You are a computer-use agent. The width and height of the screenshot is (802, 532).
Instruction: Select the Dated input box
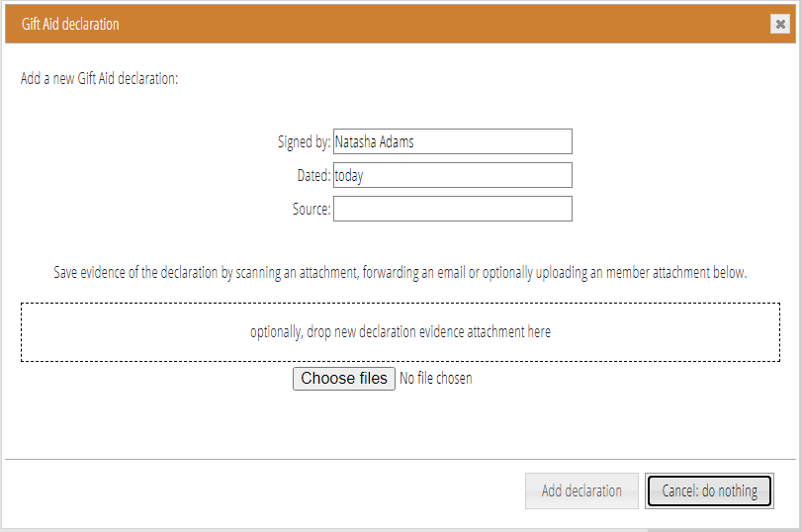point(453,175)
